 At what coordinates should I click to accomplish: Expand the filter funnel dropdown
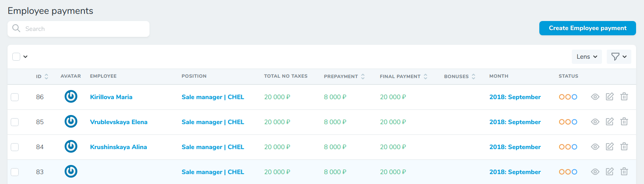pos(619,57)
